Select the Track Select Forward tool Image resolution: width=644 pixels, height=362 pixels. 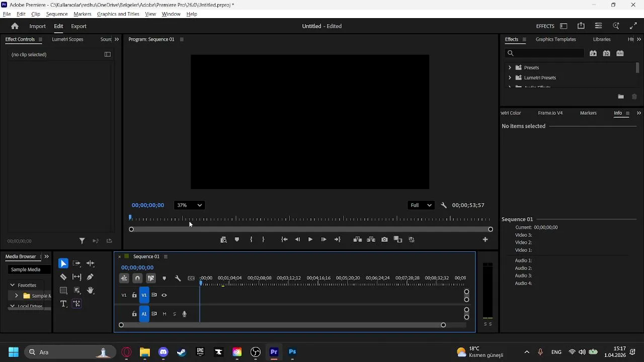[x=76, y=263]
